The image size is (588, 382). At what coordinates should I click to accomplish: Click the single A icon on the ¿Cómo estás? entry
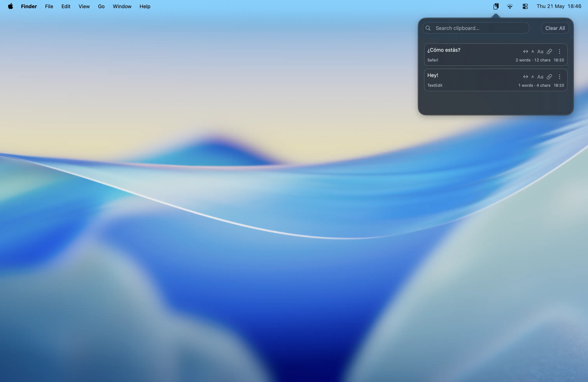(533, 51)
